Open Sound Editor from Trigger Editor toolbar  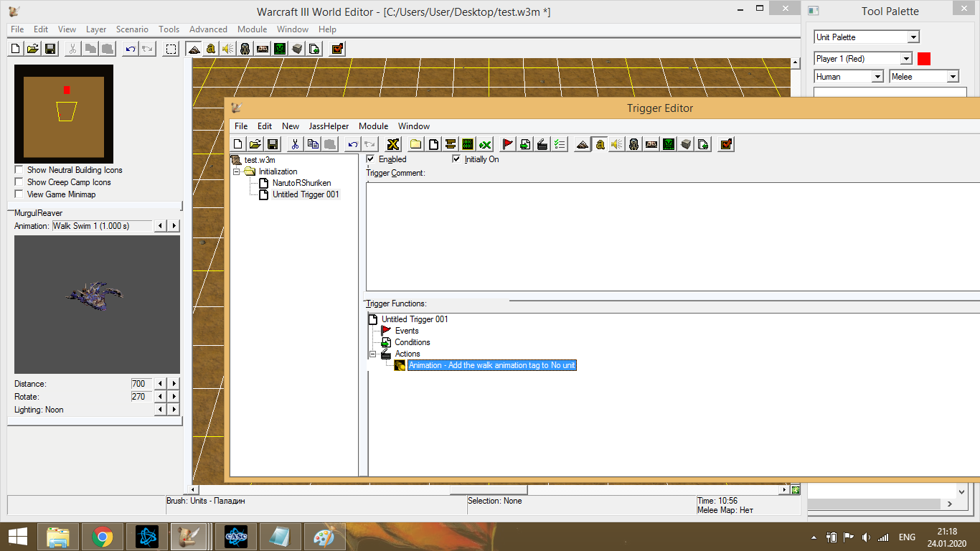coord(617,144)
